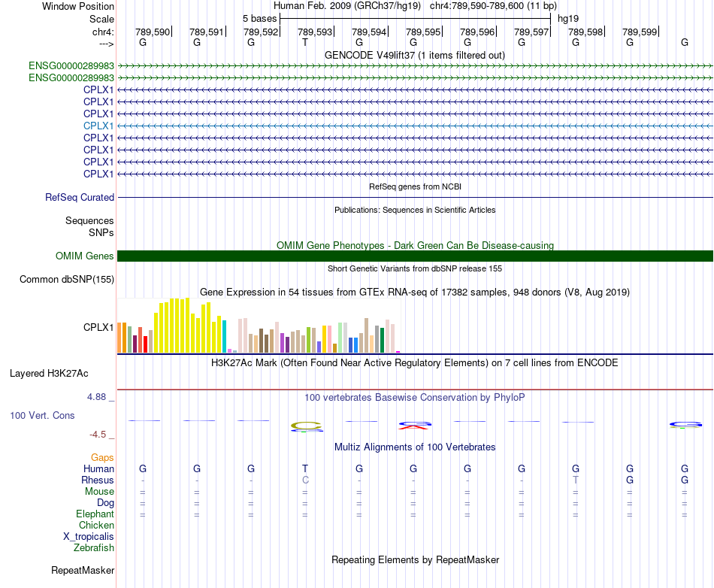Click the light-blue highlighted CPLX1 track label
The image size is (714, 588).
[98, 126]
